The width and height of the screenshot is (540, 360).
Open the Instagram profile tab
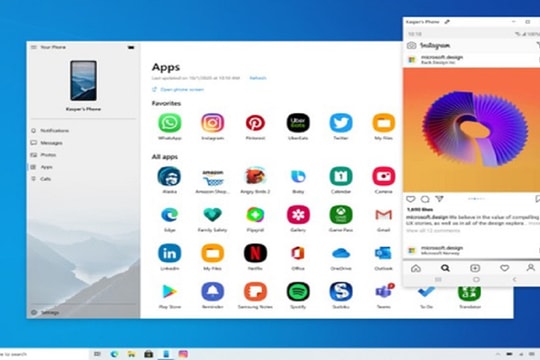(x=530, y=268)
